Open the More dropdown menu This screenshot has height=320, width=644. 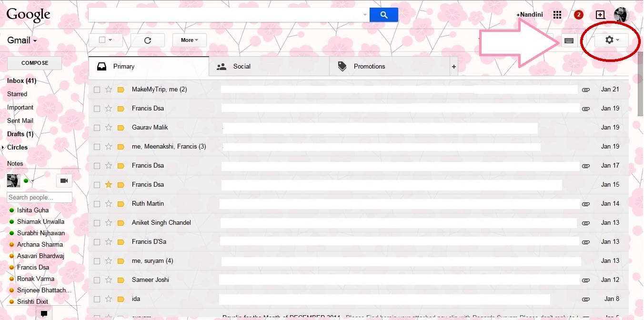pyautogui.click(x=189, y=40)
